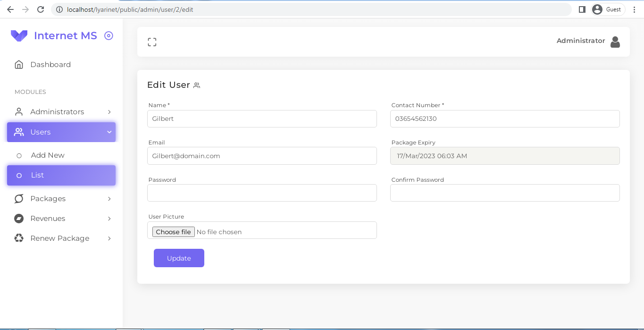
Task: Click the Renew Package recycle icon
Action: pos(19,238)
